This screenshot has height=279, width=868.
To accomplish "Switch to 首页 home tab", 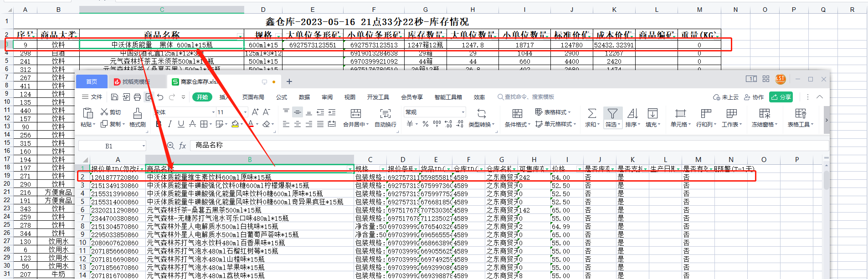I will pyautogui.click(x=92, y=81).
